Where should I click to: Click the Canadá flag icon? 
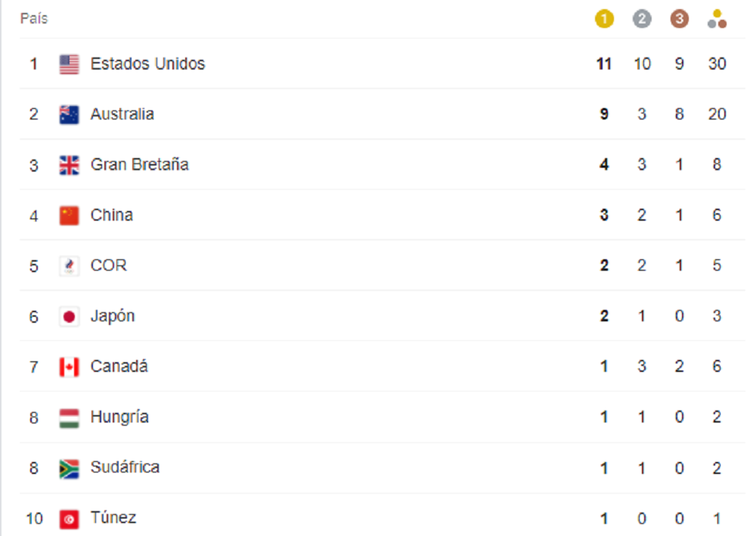coord(69,367)
